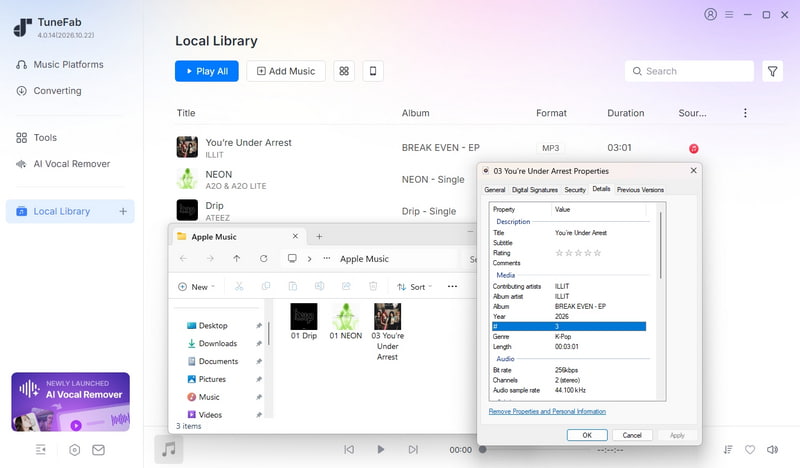The image size is (800, 468).
Task: Open the Sort dropdown in Explorer
Action: 414,287
